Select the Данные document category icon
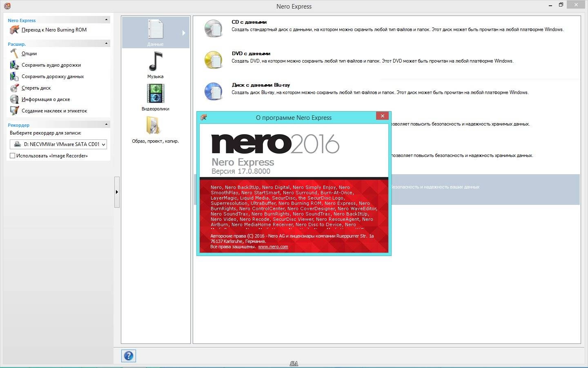This screenshot has width=588, height=368. (x=155, y=29)
